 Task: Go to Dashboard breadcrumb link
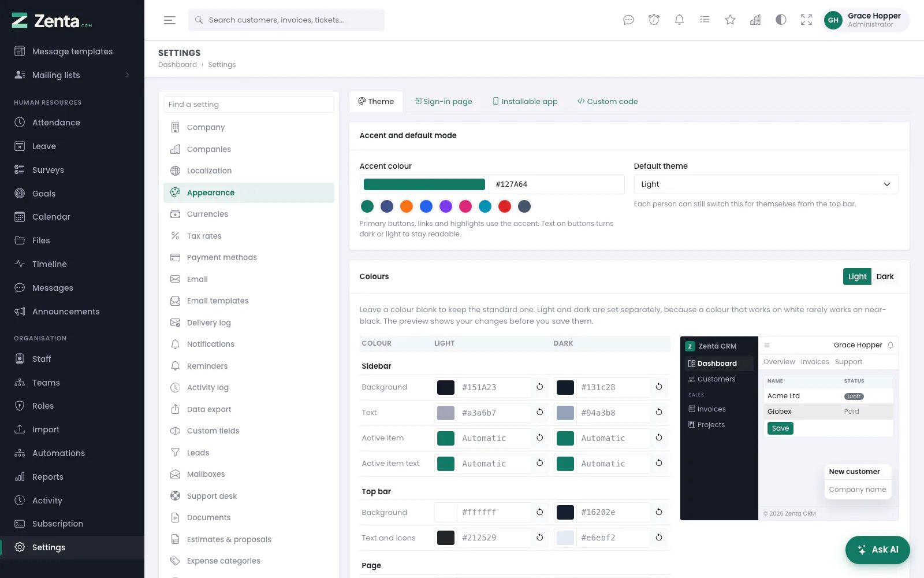point(177,65)
